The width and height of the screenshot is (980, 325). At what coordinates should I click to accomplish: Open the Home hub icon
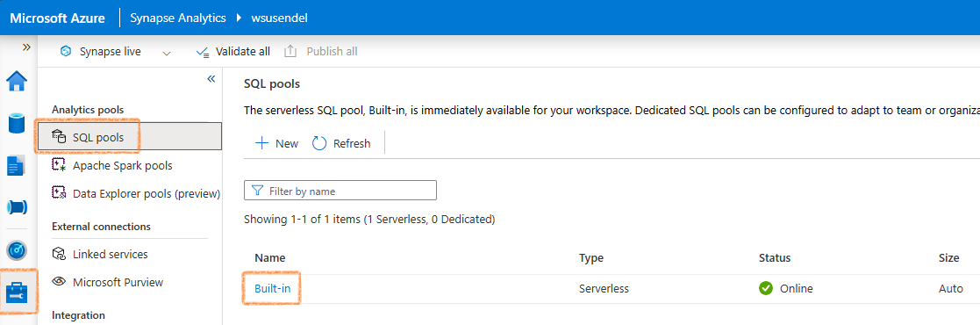tap(17, 81)
